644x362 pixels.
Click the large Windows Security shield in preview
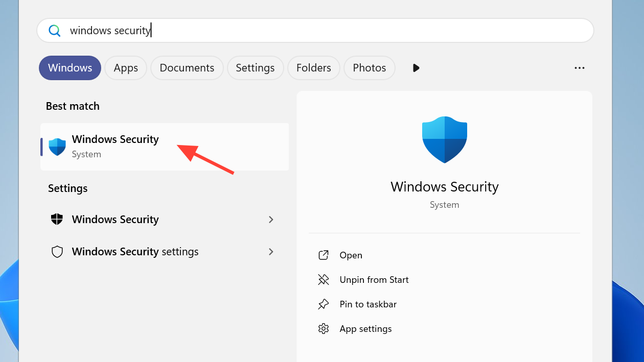(x=444, y=139)
